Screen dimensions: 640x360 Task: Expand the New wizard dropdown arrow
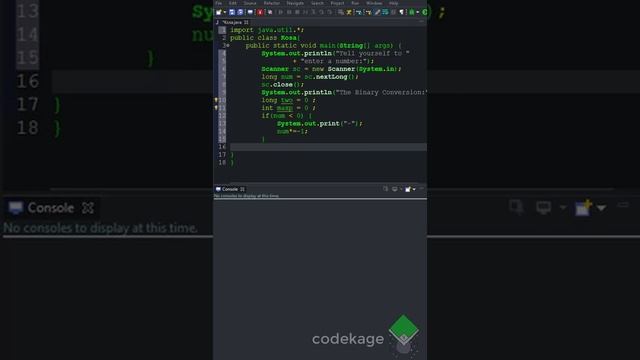(224, 12)
